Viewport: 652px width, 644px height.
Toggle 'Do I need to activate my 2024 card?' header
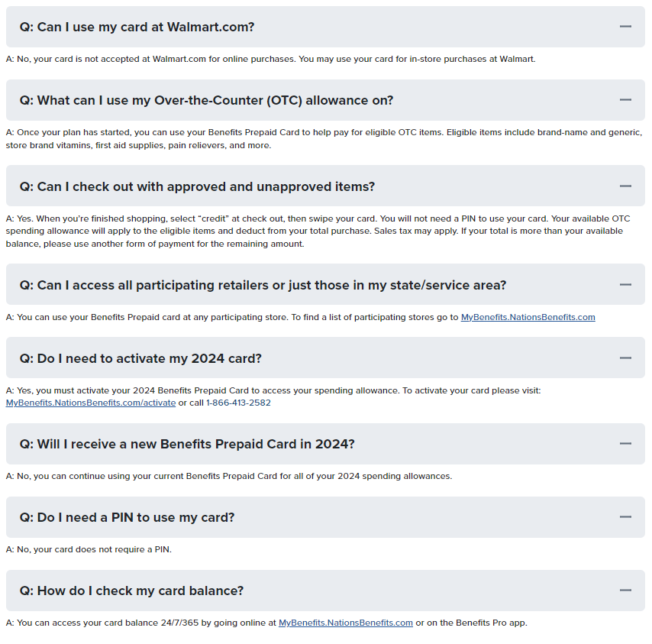pos(325,358)
